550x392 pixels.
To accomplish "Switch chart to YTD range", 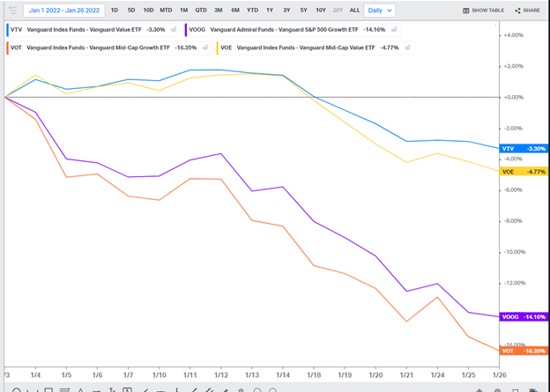I will click(252, 11).
